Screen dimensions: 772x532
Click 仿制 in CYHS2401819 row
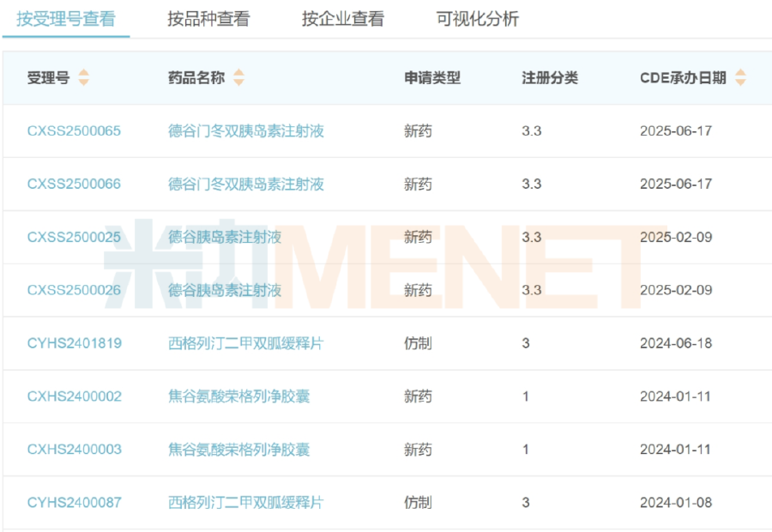click(x=418, y=343)
